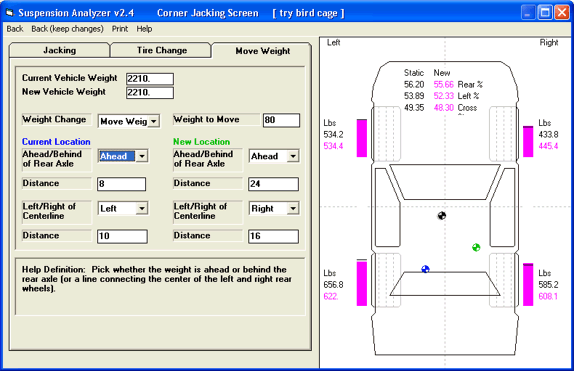Image resolution: width=576 pixels, height=374 pixels.
Task: Expand the Weight Change dropdown
Action: (154, 121)
